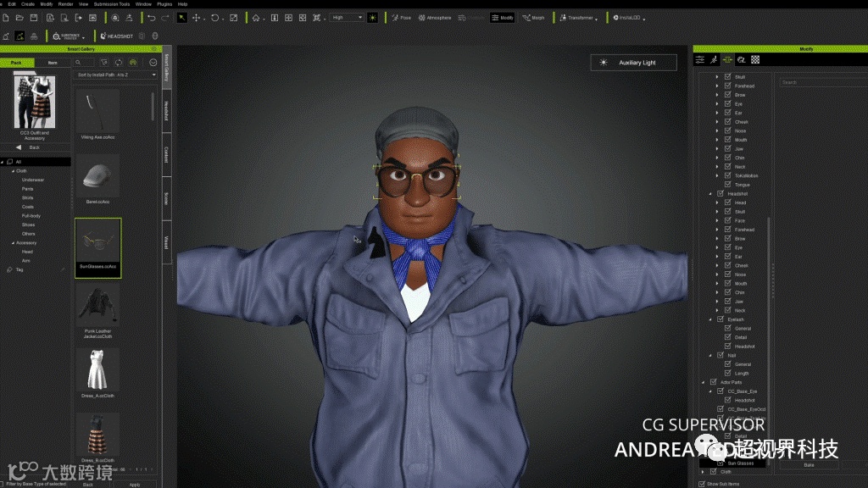The image size is (868, 488).
Task: Open the Transformer dropdown menu
Action: point(577,18)
